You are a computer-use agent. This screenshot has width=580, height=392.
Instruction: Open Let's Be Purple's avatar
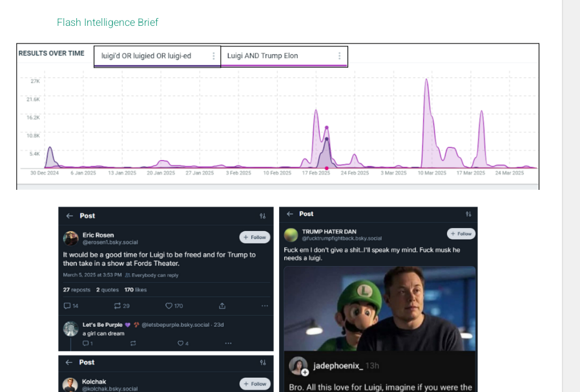coord(70,329)
